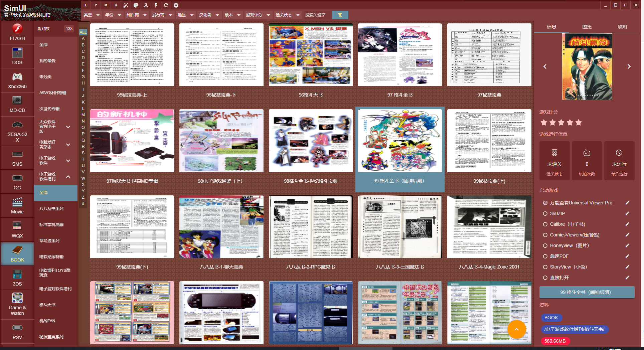The width and height of the screenshot is (644, 350).
Task: Open the 制作商 filter dropdown
Action: (137, 15)
